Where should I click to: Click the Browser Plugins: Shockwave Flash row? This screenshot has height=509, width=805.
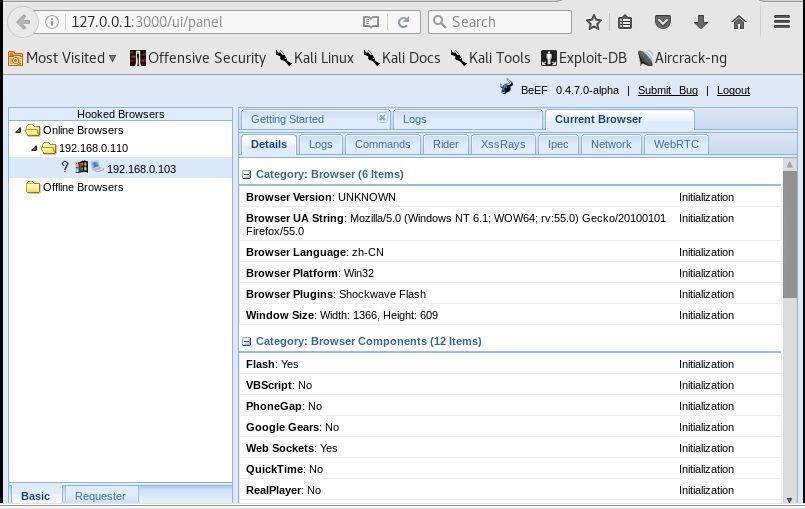[510, 294]
